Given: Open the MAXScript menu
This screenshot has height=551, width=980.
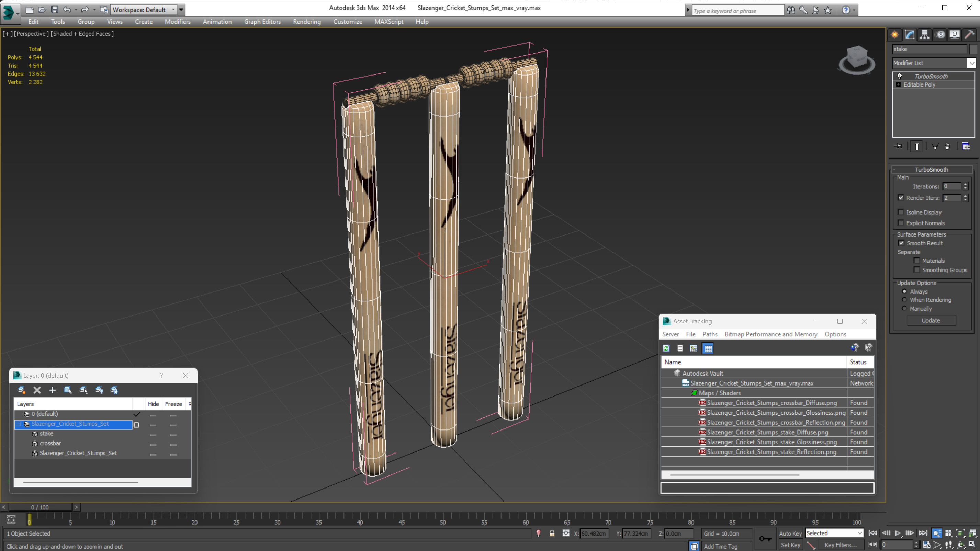Looking at the screenshot, I should (388, 22).
